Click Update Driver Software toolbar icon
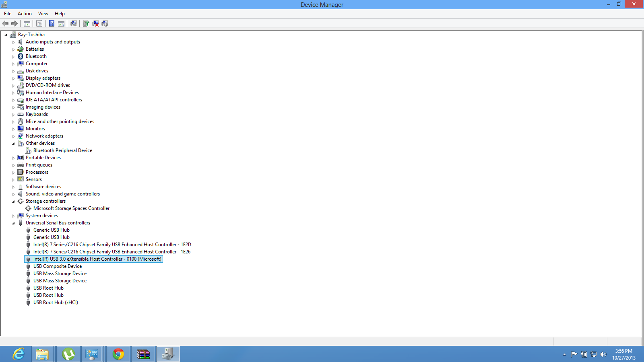Image resolution: width=644 pixels, height=362 pixels. (x=86, y=23)
